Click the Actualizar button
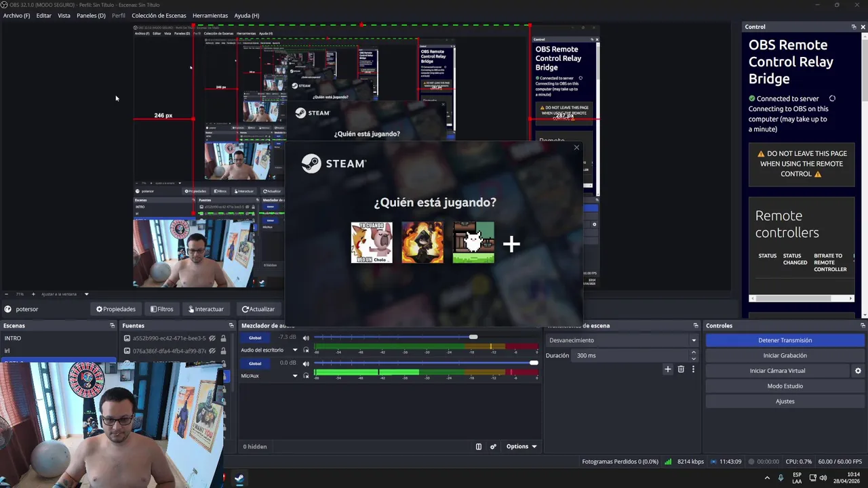Screen dimensions: 868x488 coord(258,309)
